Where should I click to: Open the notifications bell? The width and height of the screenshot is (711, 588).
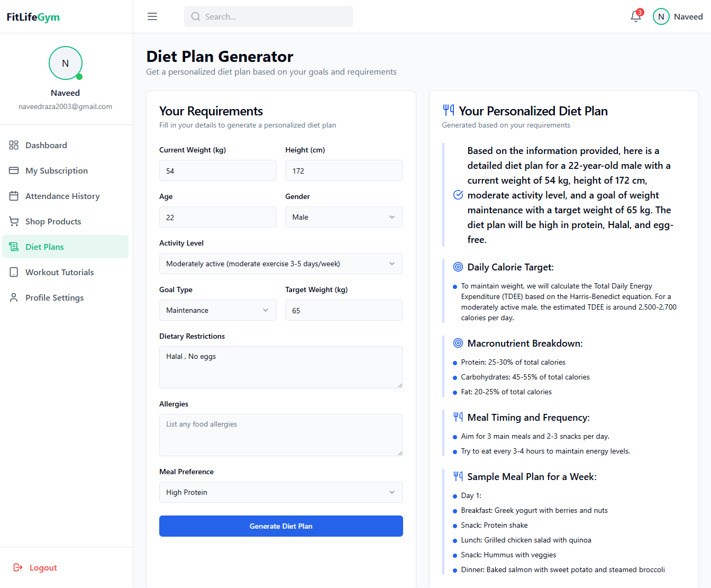click(x=636, y=17)
